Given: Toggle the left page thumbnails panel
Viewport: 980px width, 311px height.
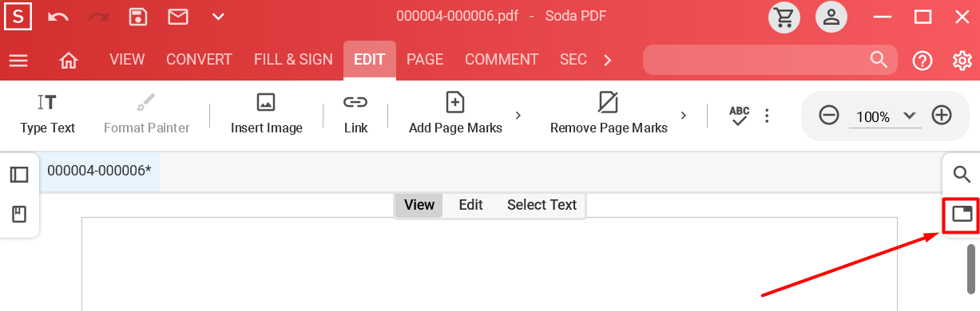Looking at the screenshot, I should [19, 175].
